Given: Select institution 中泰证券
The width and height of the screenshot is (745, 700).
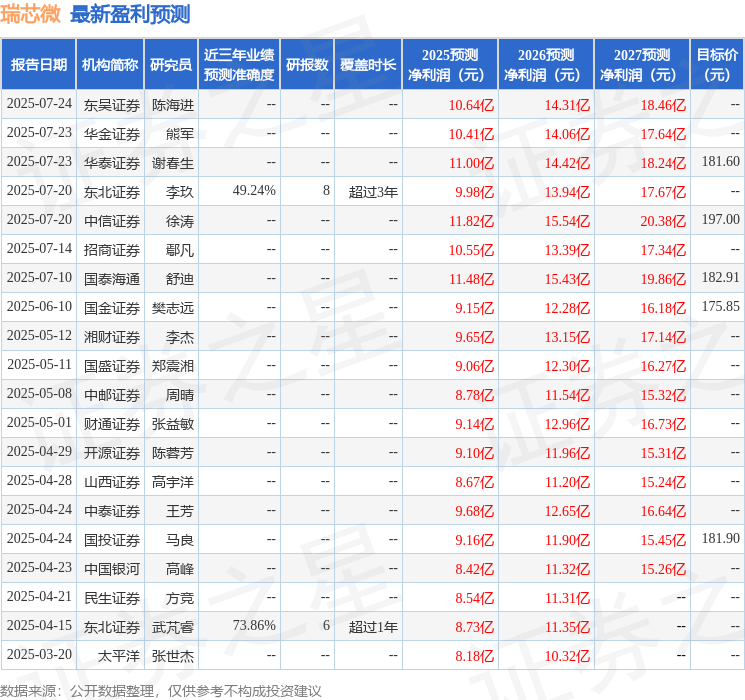Looking at the screenshot, I should click(x=112, y=511).
